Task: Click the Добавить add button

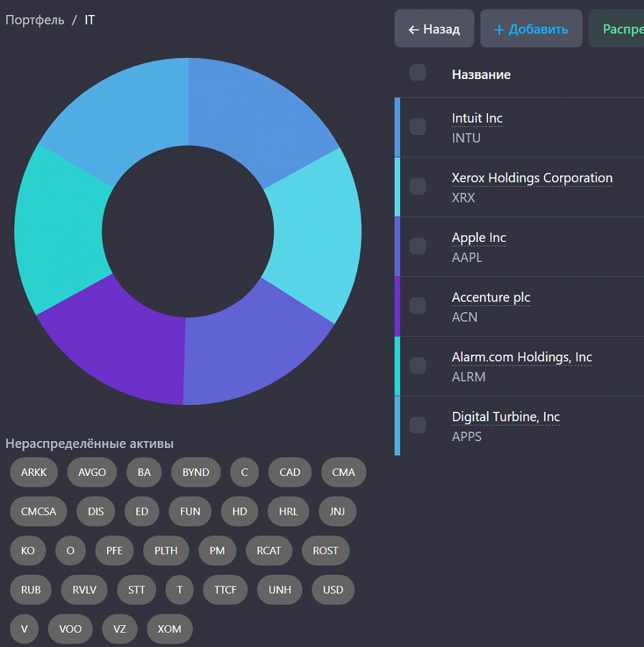Action: pyautogui.click(x=531, y=29)
